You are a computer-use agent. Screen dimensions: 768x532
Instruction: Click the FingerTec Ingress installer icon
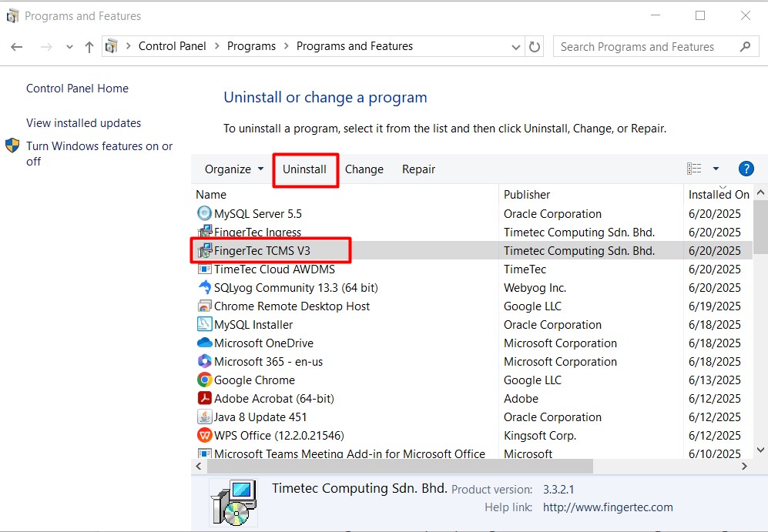pyautogui.click(x=204, y=231)
